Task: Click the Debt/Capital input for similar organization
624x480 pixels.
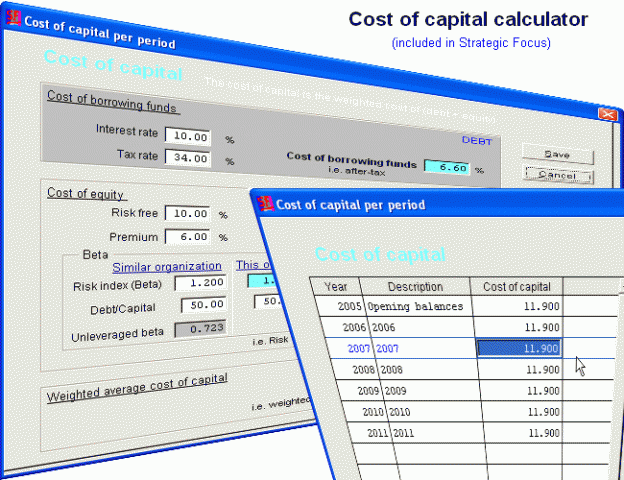Action: [x=200, y=304]
